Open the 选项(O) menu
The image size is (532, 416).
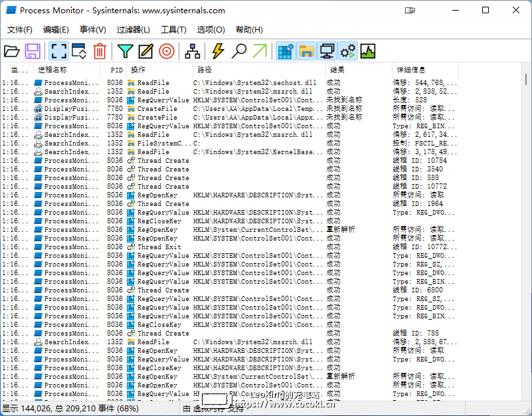(x=211, y=30)
